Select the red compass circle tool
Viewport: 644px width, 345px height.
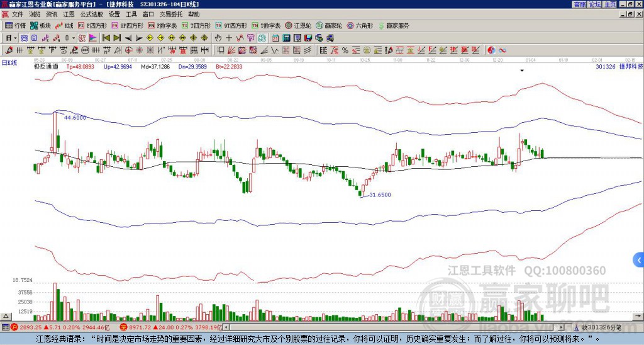click(x=128, y=50)
